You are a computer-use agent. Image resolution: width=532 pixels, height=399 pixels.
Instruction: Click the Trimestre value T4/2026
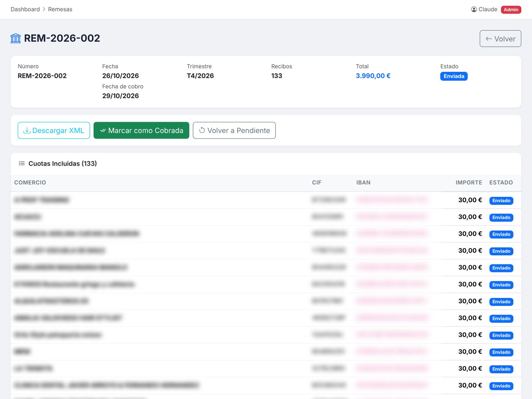200,76
